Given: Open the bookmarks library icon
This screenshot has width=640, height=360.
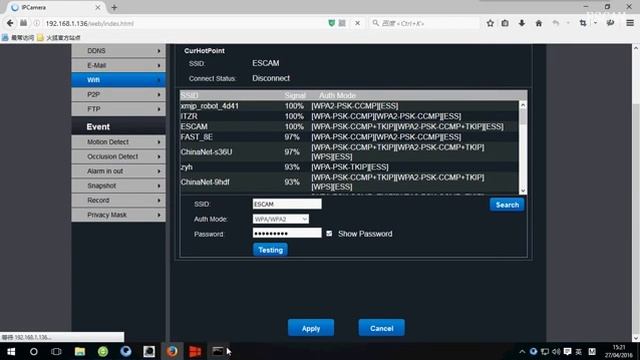Looking at the screenshot, I should (505, 23).
